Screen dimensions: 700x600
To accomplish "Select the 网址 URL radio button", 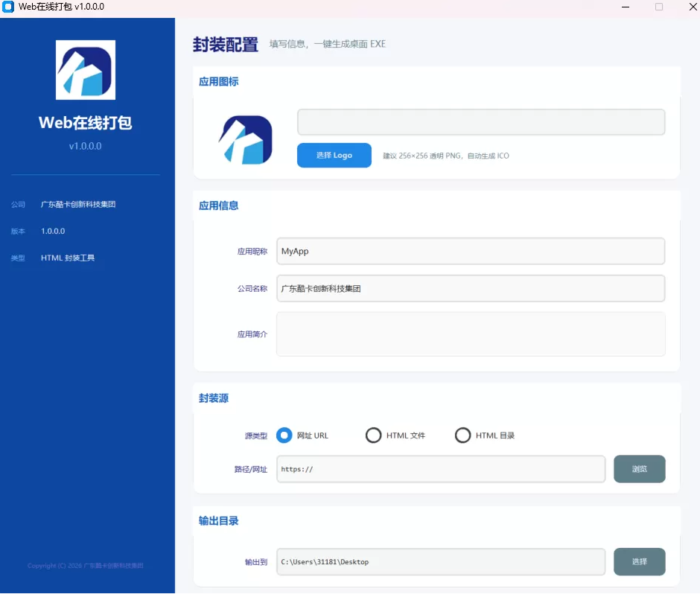I will pos(284,435).
